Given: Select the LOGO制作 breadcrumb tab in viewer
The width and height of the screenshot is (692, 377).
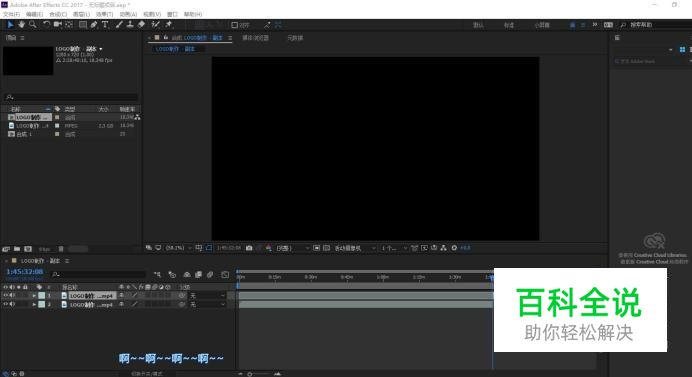Looking at the screenshot, I should coord(176,49).
